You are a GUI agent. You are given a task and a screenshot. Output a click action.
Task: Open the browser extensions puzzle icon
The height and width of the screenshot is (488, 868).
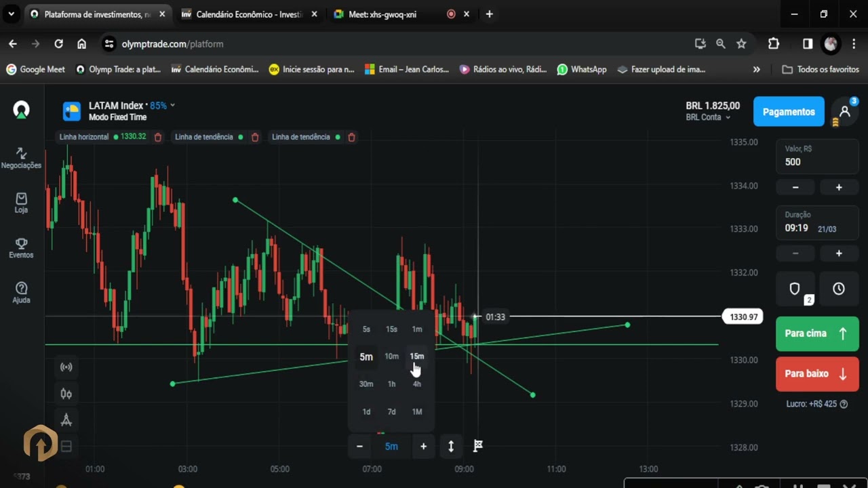click(x=774, y=43)
